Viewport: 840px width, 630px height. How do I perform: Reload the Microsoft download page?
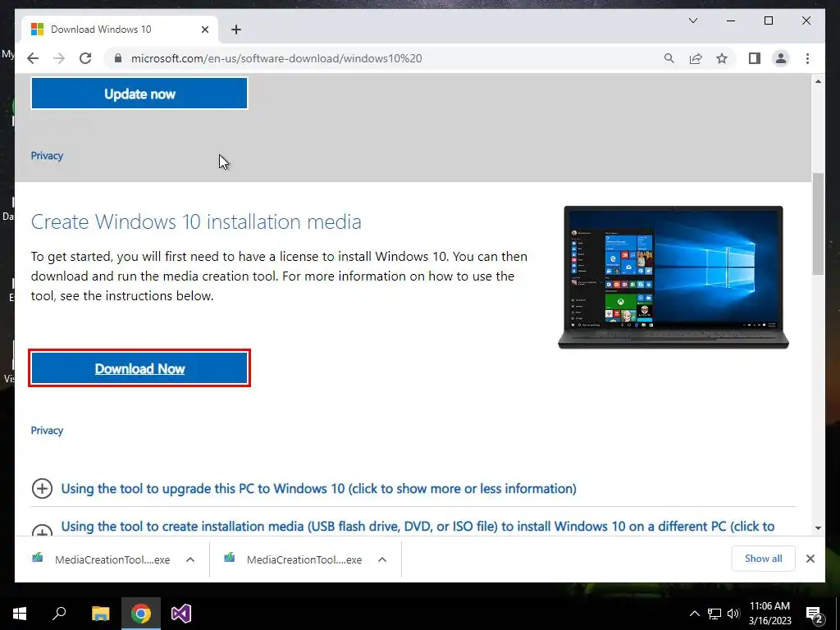(x=85, y=58)
